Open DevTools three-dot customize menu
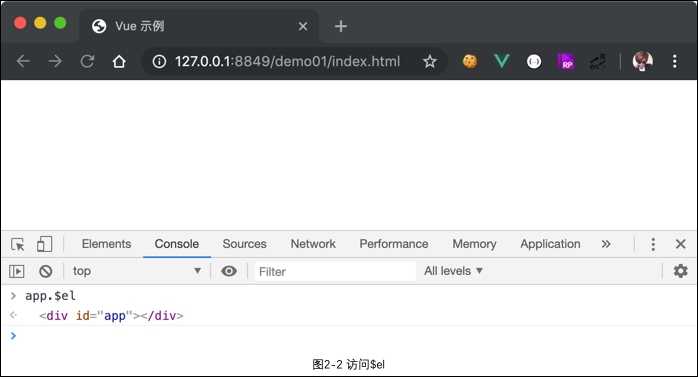Screen dimensions: 698x379 [653, 244]
